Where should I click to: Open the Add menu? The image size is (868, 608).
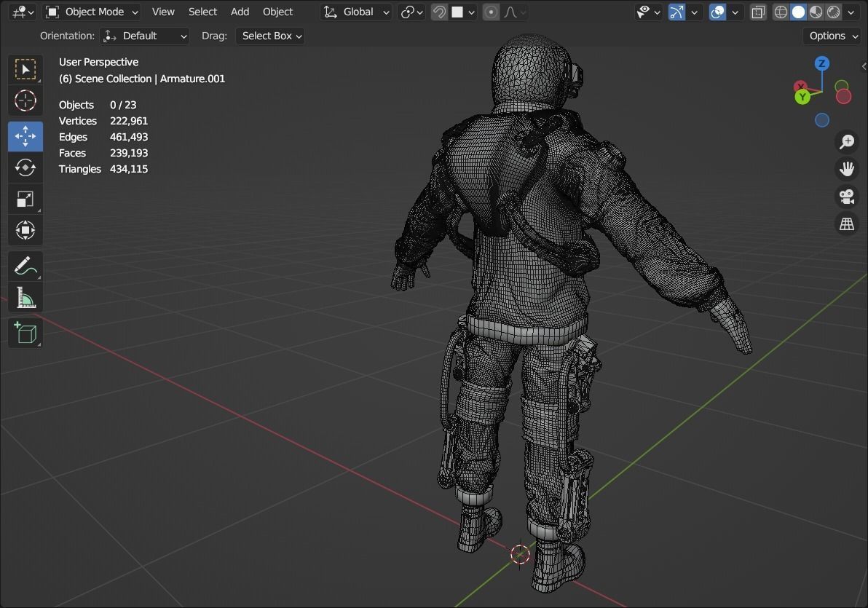tap(240, 12)
